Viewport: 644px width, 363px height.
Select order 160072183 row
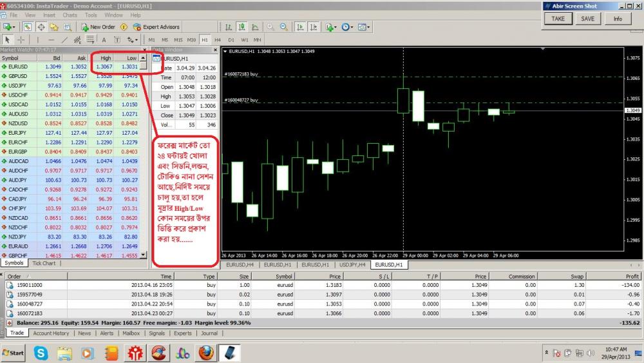coord(323,313)
